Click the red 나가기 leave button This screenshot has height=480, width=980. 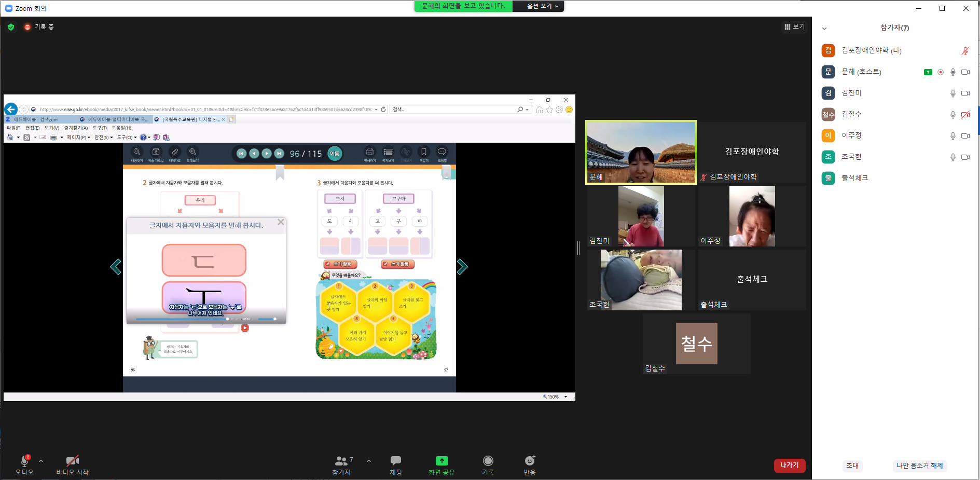[790, 465]
